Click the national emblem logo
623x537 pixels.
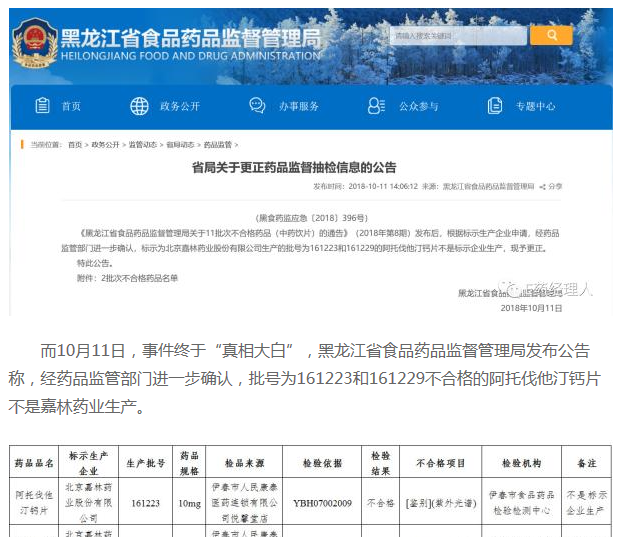[x=34, y=45]
